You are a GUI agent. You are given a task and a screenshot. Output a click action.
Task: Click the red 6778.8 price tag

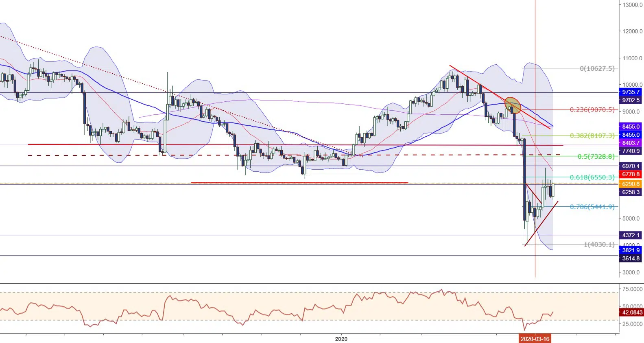[x=631, y=174]
